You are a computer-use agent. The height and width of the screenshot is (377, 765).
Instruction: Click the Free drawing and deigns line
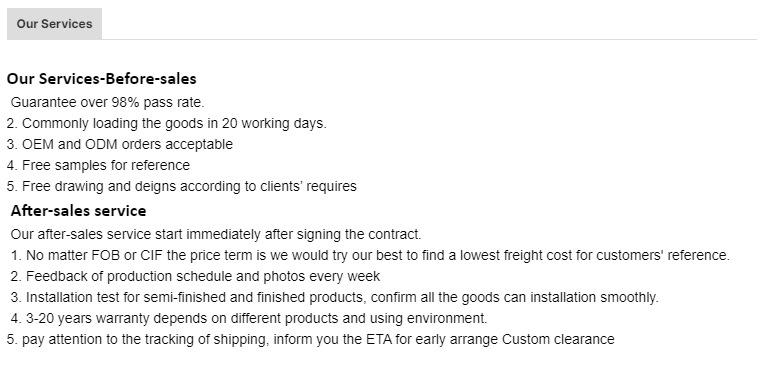pyautogui.click(x=181, y=186)
